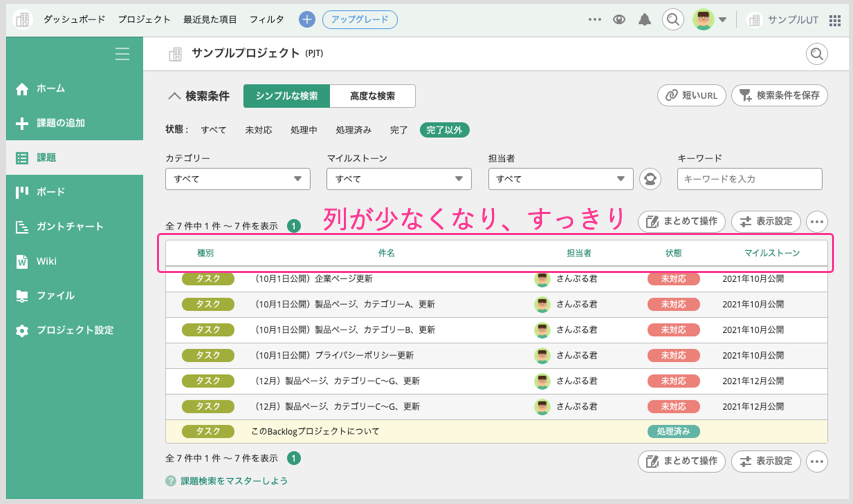This screenshot has height=504, width=853.
Task: Select the 完了以外 status filter
Action: (x=444, y=130)
